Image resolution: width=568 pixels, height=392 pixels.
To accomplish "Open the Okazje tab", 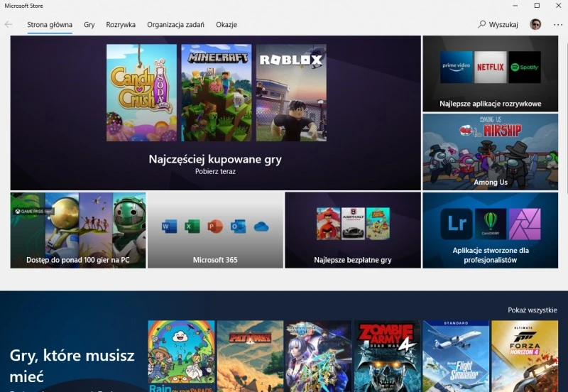I will tap(226, 25).
